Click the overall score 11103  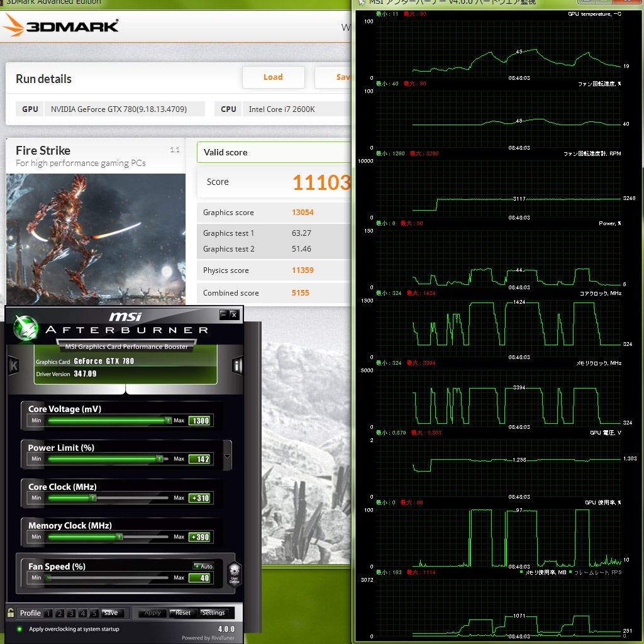(x=322, y=182)
